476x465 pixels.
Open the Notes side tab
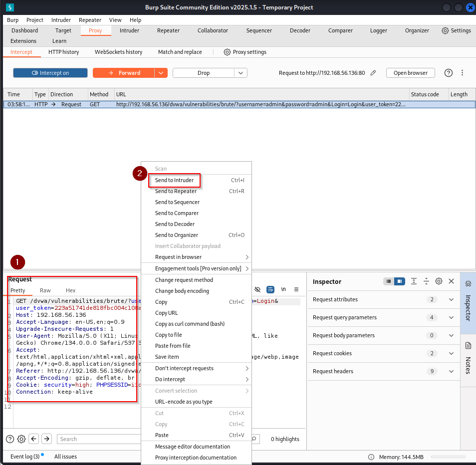468,360
